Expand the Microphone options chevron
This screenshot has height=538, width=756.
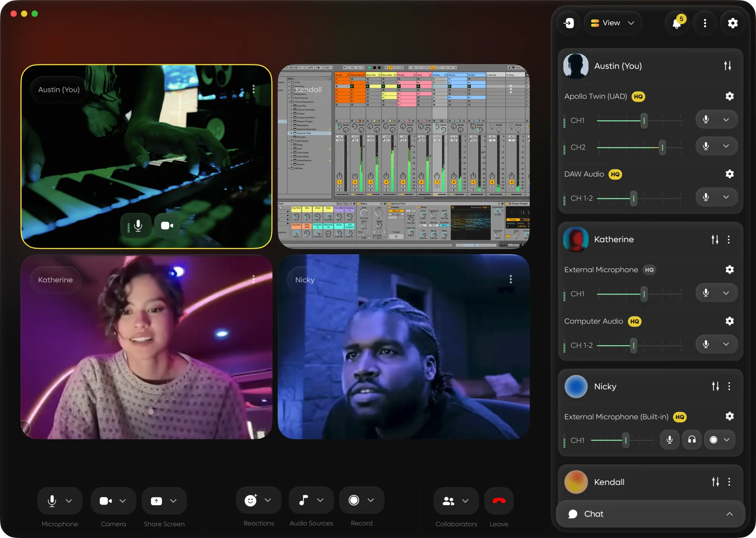(x=69, y=501)
